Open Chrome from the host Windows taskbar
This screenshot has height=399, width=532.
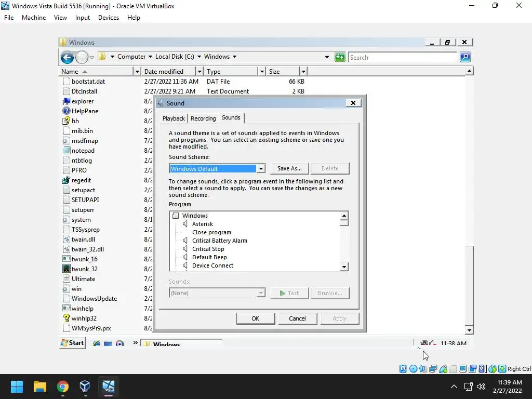[62, 387]
